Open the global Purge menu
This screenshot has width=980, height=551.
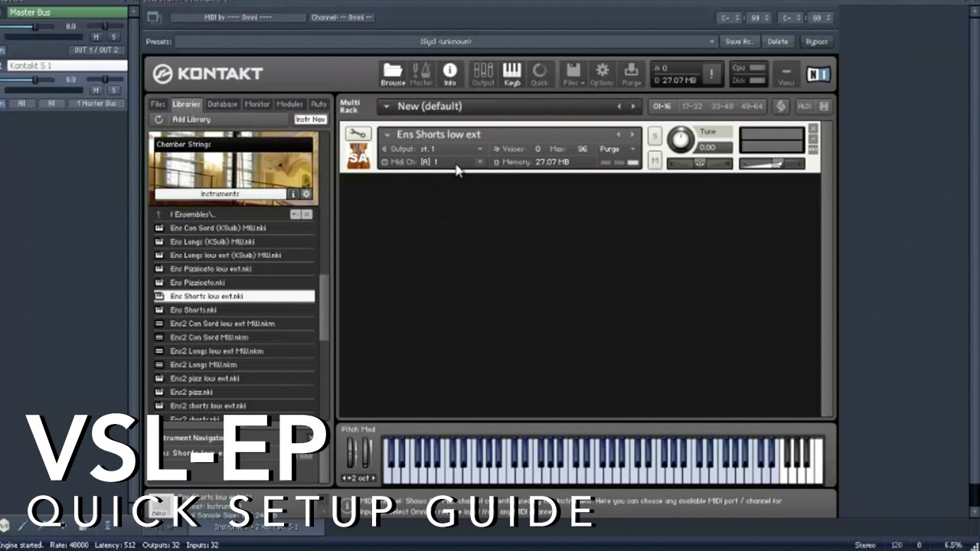(631, 73)
